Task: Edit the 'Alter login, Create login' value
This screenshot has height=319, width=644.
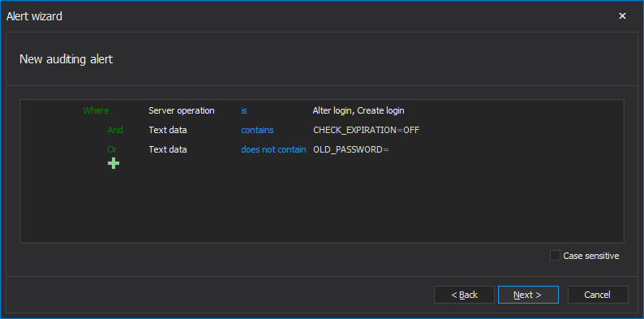Action: pos(358,110)
